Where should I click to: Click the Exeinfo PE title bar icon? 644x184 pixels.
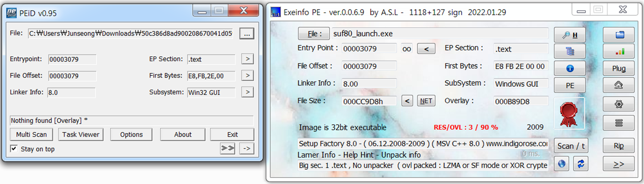point(276,13)
